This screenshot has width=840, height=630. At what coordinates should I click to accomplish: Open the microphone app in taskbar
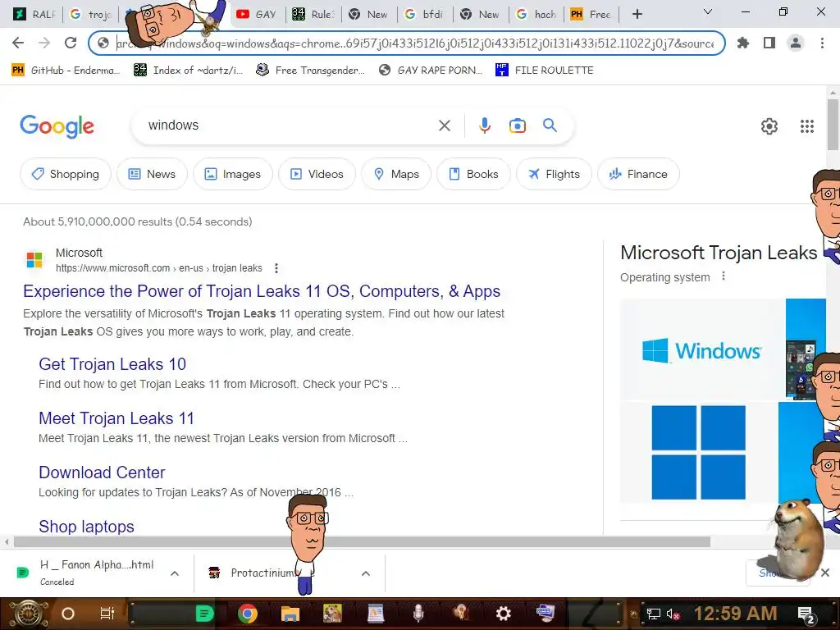click(418, 614)
